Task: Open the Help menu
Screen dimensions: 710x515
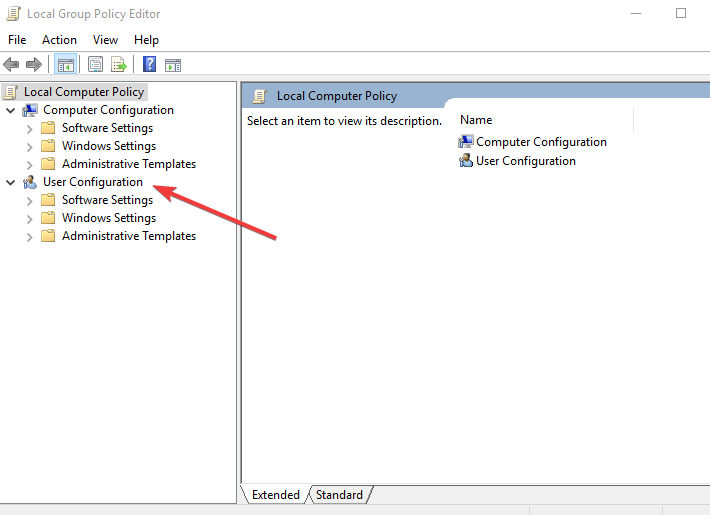Action: [x=146, y=40]
